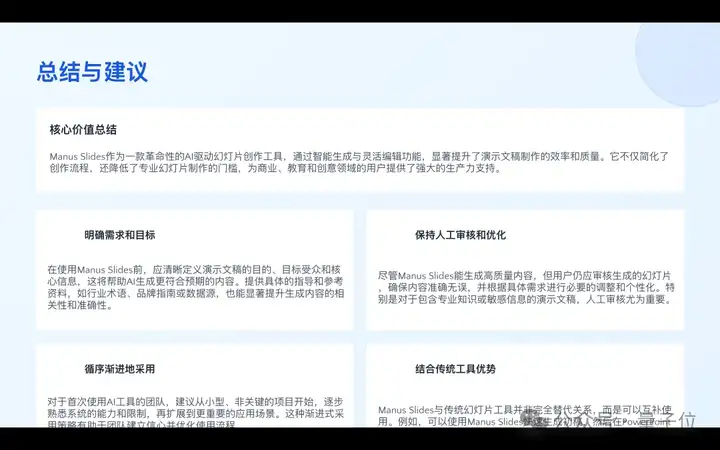Select the heading 明确需求和目标
The image size is (720, 450).
(x=120, y=235)
